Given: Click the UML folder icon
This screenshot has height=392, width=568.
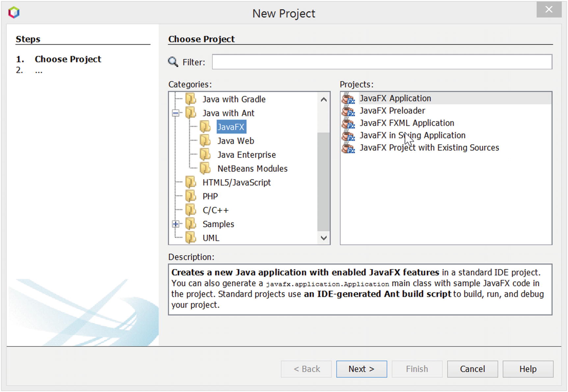Looking at the screenshot, I should 191,238.
